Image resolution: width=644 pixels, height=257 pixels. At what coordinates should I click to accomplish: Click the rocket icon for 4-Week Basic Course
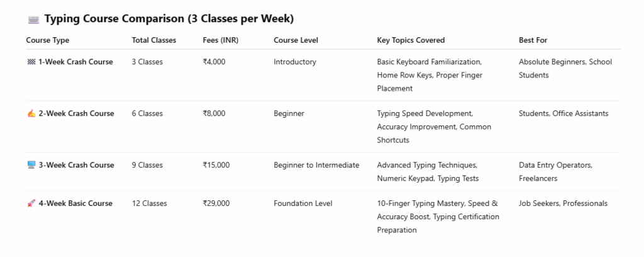[x=31, y=203]
